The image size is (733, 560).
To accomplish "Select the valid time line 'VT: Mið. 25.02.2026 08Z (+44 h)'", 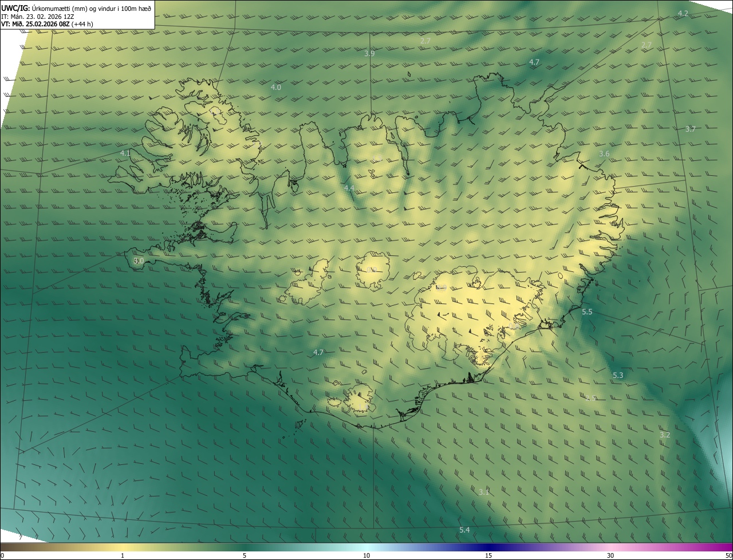I will 47,24.
